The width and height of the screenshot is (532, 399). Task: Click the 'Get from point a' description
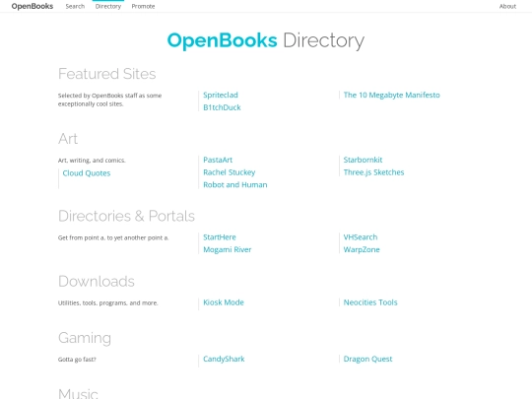coord(113,237)
